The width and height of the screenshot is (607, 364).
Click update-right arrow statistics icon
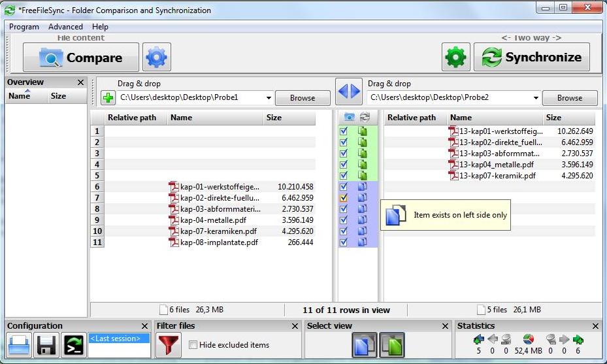[x=564, y=339]
